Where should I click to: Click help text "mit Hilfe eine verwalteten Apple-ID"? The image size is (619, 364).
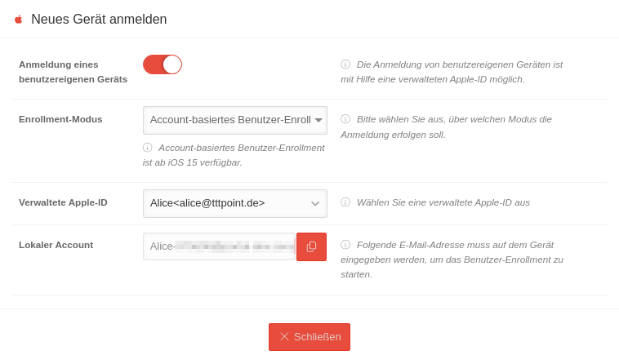(x=433, y=79)
